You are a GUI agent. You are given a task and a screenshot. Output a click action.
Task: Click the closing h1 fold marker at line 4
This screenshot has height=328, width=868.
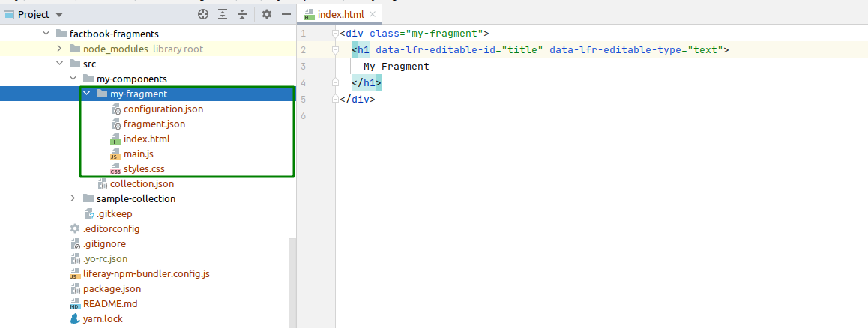point(335,83)
